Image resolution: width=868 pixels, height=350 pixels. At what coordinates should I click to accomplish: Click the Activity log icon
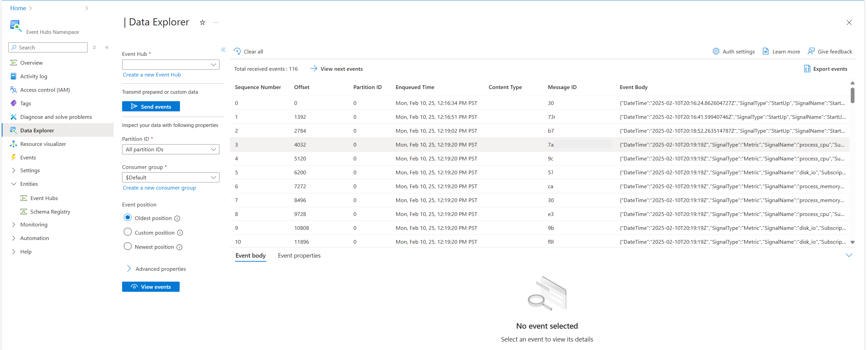point(14,76)
